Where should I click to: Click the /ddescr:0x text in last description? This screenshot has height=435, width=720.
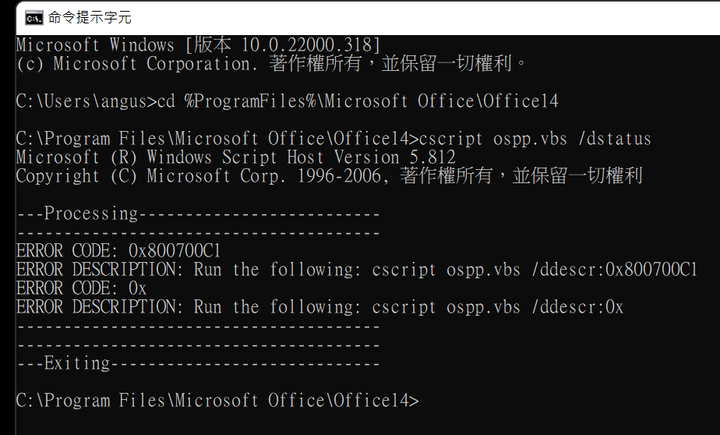[x=577, y=307]
